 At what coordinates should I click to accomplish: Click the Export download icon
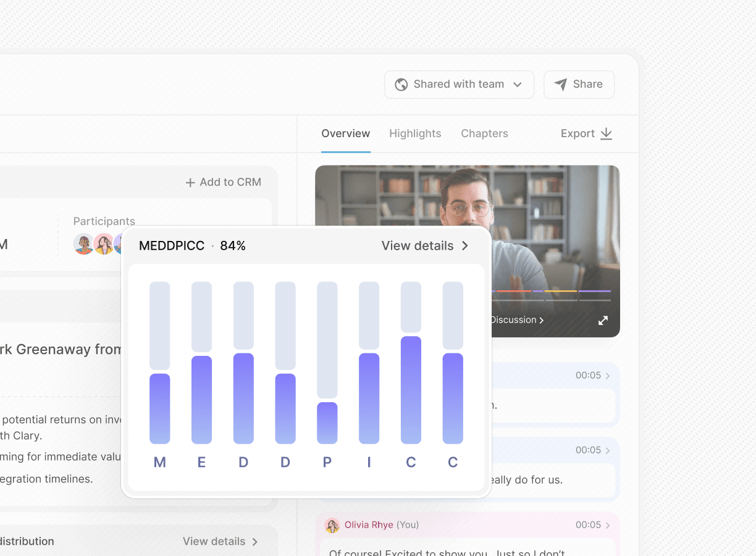point(606,133)
